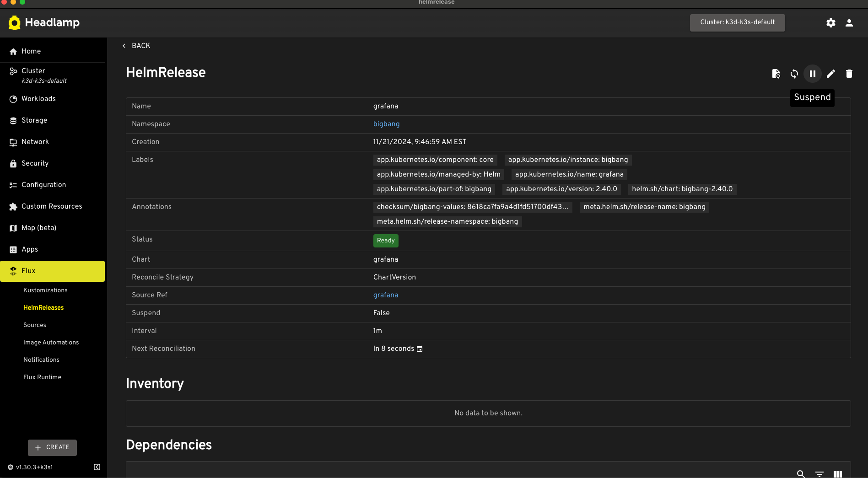Open the grafana Source Ref link

coord(386,295)
